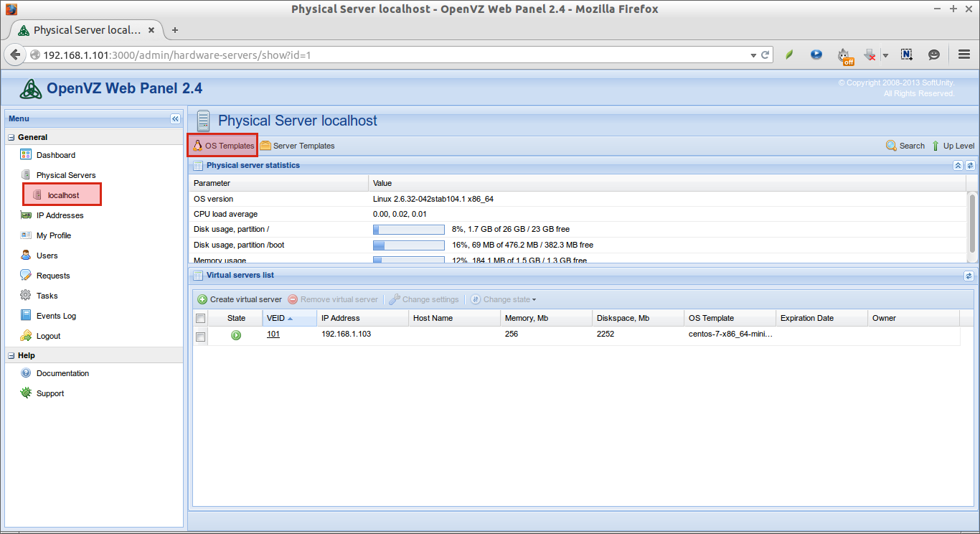Click the browser back button
This screenshot has height=534, width=980.
tap(15, 55)
